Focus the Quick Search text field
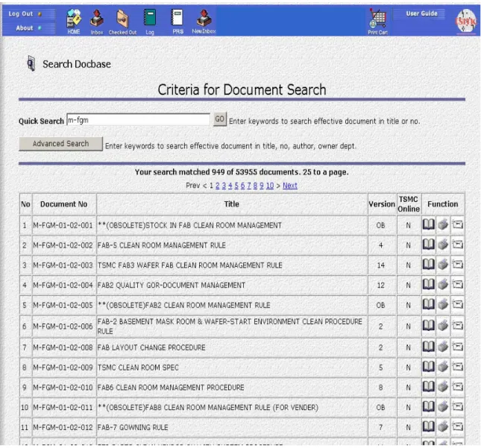This screenshot has width=481, height=448. (139, 119)
